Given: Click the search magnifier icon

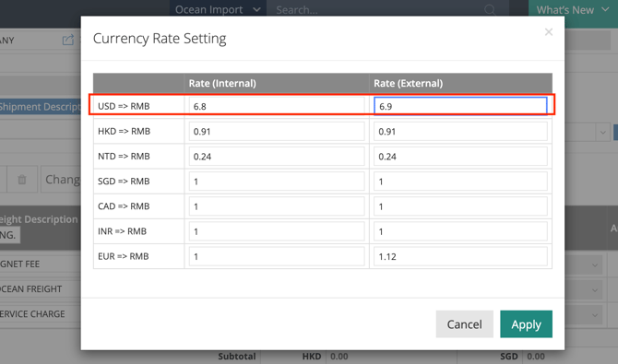Looking at the screenshot, I should tap(490, 9).
